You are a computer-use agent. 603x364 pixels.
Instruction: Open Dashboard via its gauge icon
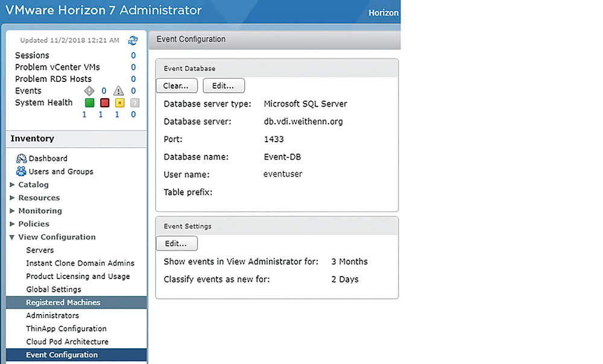tap(22, 158)
